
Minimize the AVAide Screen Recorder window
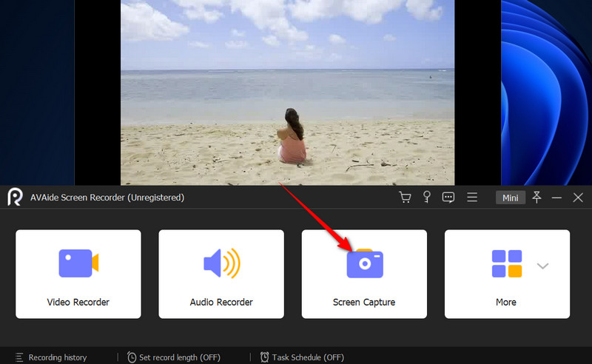(556, 198)
